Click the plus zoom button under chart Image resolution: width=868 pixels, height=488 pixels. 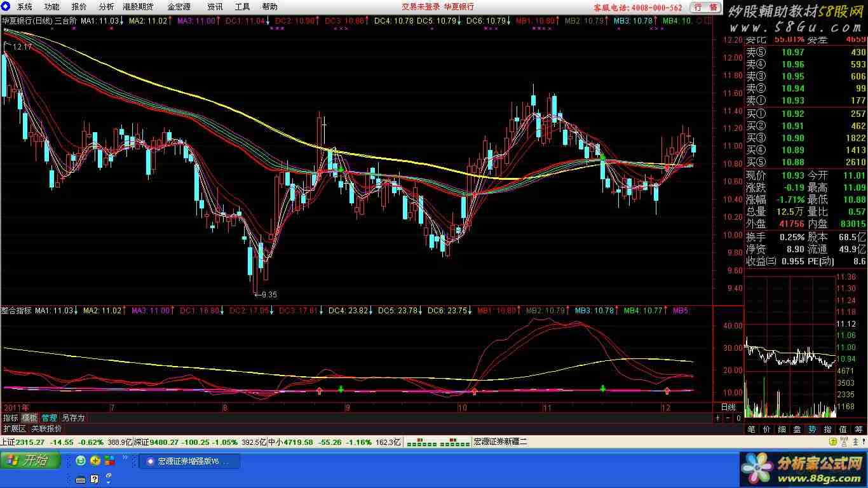717,418
